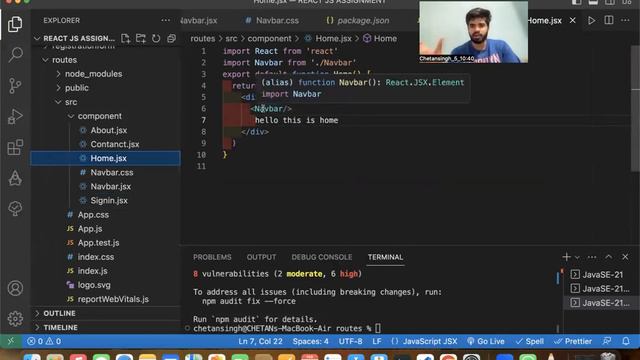Click the New Folder icon in Explorer
Screen dimensions: 640x360
click(141, 38)
